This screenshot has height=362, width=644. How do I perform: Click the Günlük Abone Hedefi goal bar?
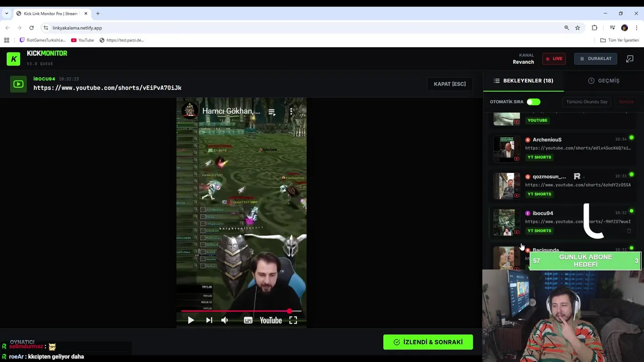586,261
